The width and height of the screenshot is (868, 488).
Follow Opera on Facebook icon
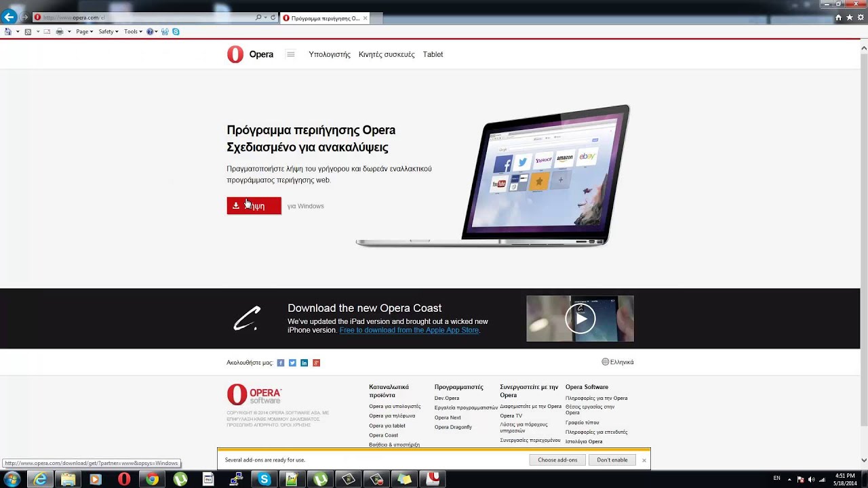[x=281, y=363]
